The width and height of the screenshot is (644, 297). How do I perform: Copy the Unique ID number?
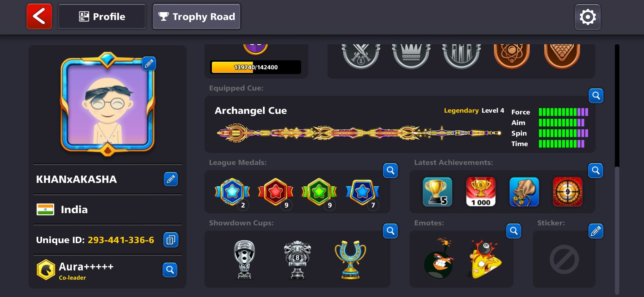pos(171,240)
